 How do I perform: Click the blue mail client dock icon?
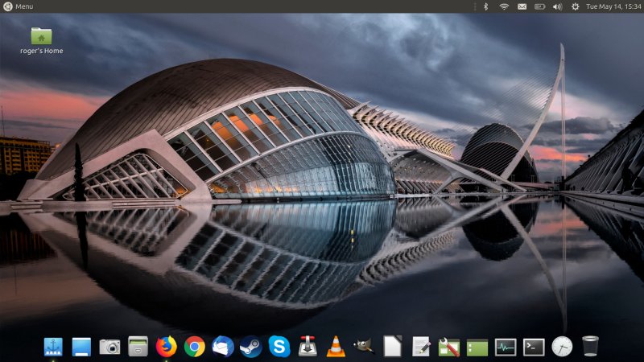tap(223, 346)
